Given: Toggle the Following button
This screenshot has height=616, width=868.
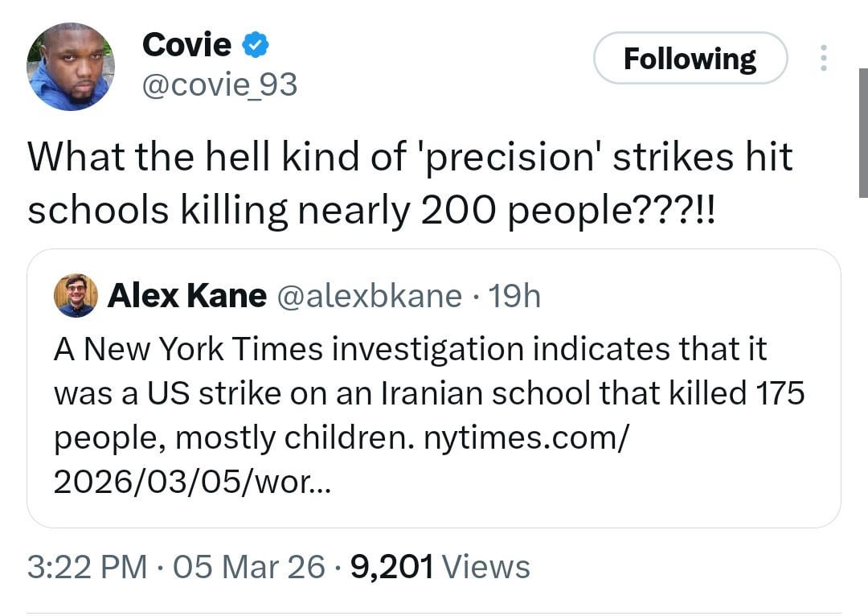Looking at the screenshot, I should (690, 58).
